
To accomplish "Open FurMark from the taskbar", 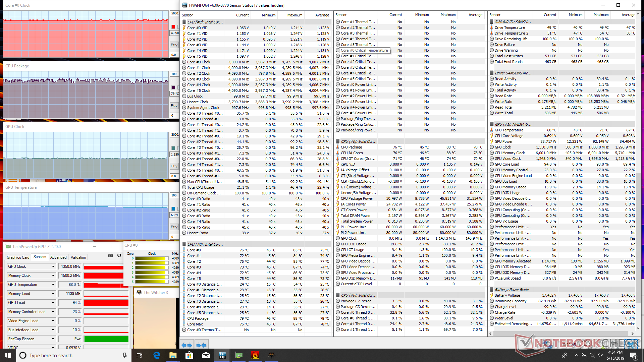I will tap(255, 355).
